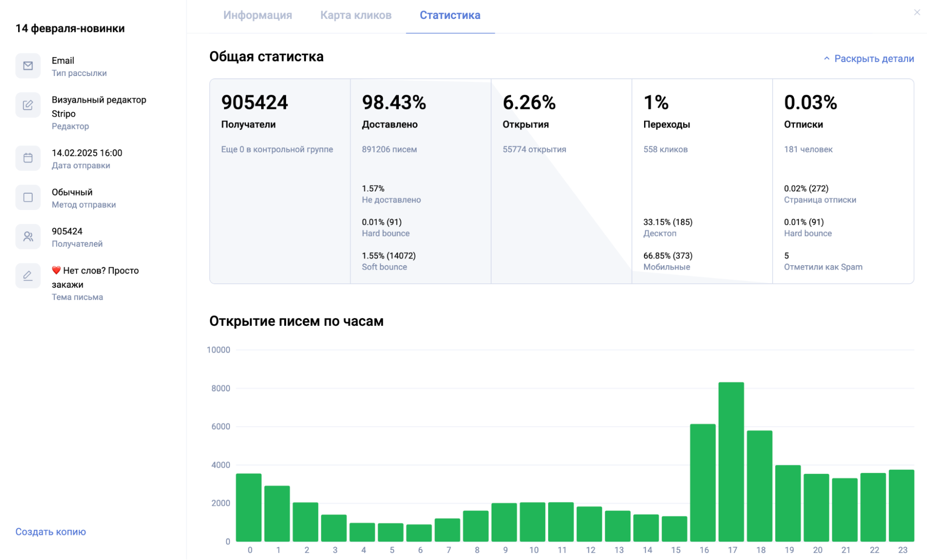This screenshot has height=560, width=927.
Task: Click the calendar send date icon
Action: [28, 158]
